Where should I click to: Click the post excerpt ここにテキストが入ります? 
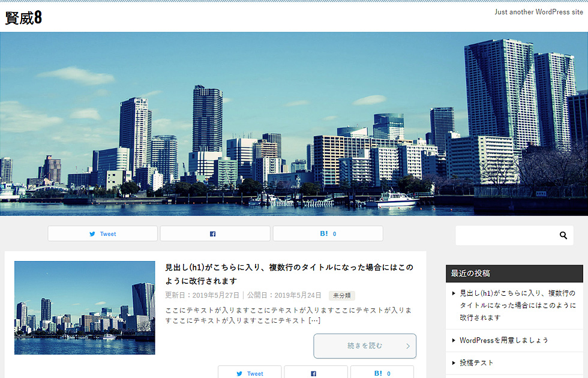click(289, 316)
